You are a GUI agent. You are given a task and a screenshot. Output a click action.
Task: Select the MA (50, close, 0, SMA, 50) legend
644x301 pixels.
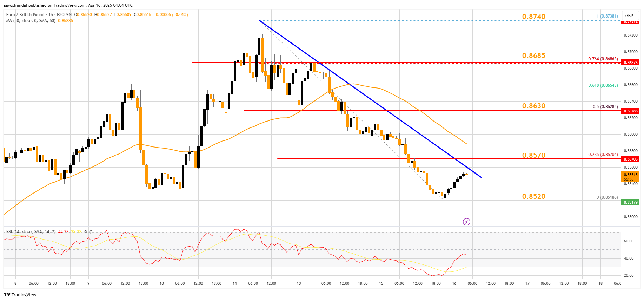31,21
